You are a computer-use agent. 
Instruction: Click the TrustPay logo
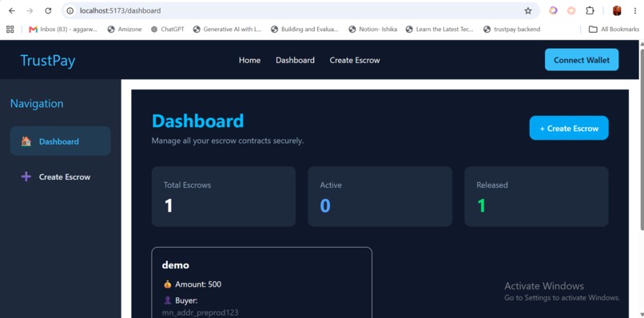click(x=48, y=61)
